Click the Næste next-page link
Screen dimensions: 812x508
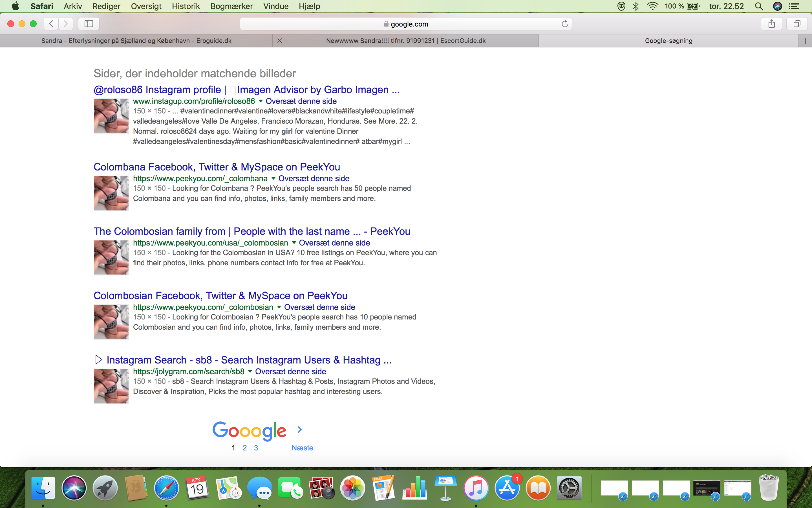302,448
